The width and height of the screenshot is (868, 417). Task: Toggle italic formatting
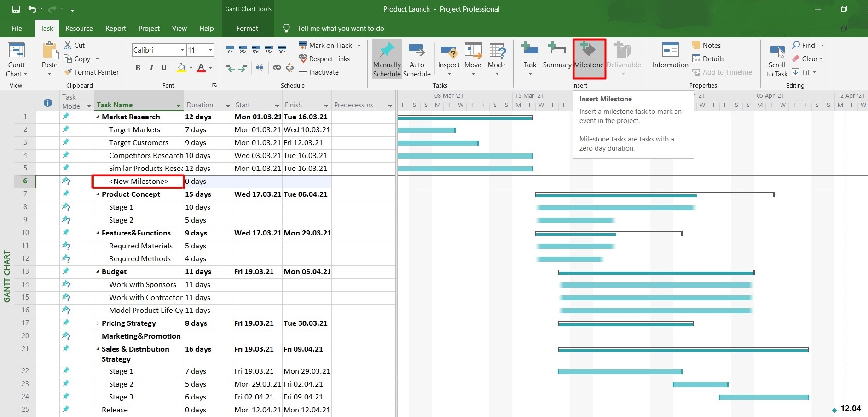click(150, 68)
